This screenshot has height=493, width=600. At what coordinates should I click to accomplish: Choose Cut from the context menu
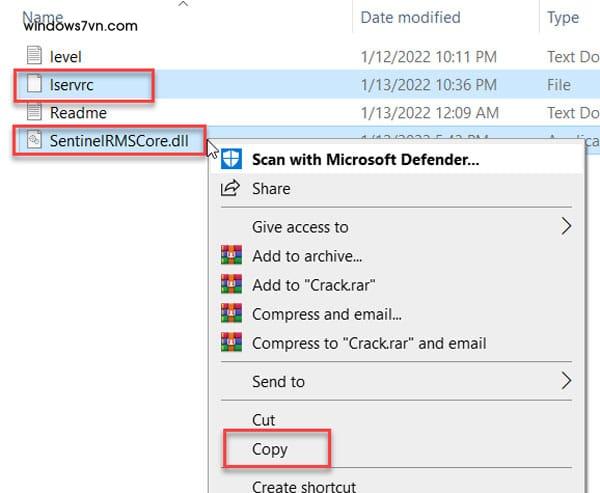(x=263, y=420)
